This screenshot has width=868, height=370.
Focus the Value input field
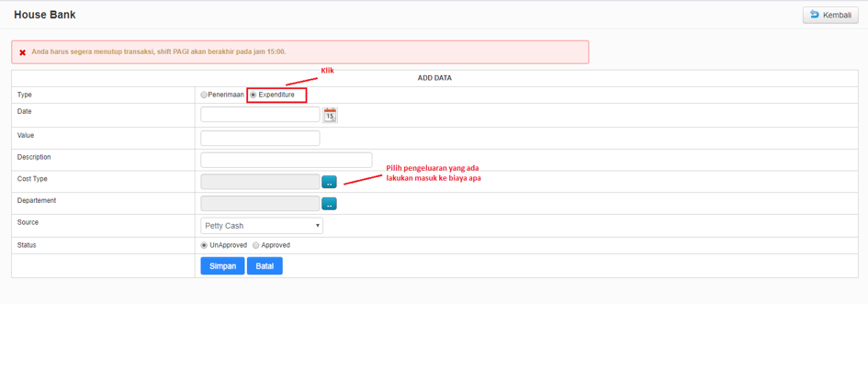tap(260, 139)
